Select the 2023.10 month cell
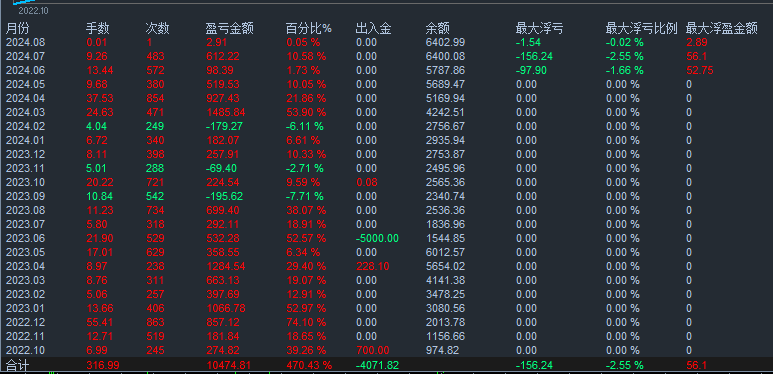 click(x=25, y=182)
